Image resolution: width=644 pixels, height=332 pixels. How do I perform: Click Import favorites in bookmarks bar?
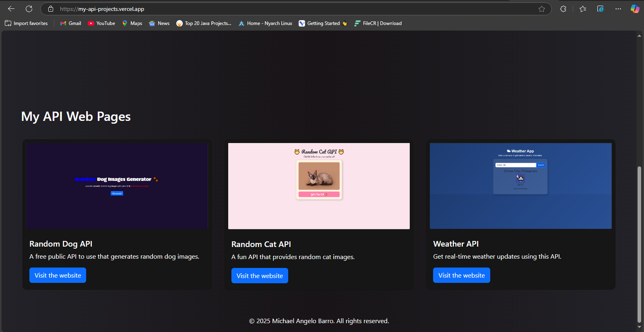tap(26, 23)
